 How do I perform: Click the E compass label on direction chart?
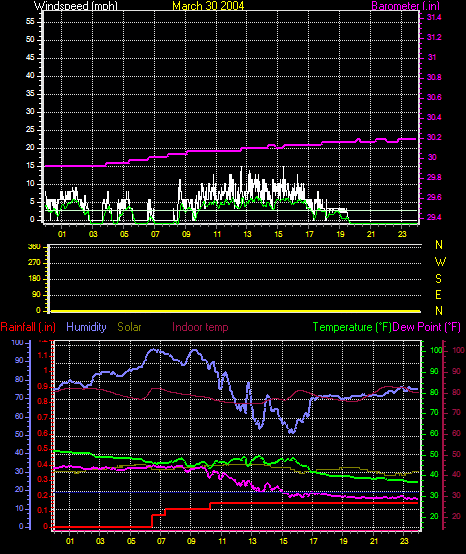[438, 295]
